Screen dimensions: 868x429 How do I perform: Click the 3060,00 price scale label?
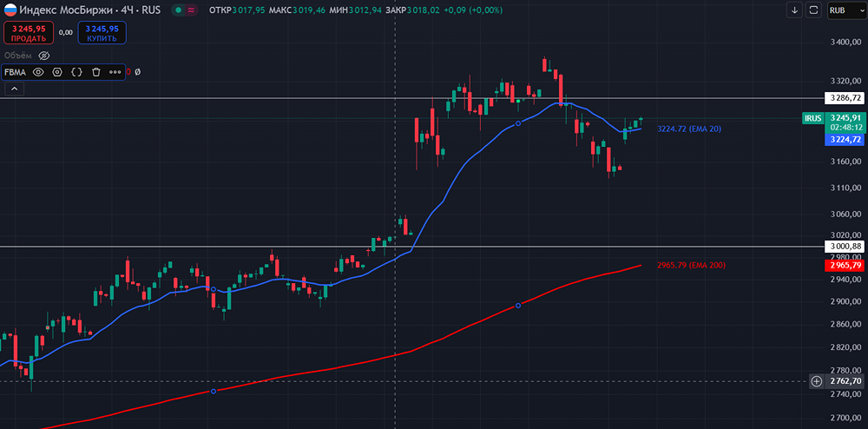coord(847,214)
